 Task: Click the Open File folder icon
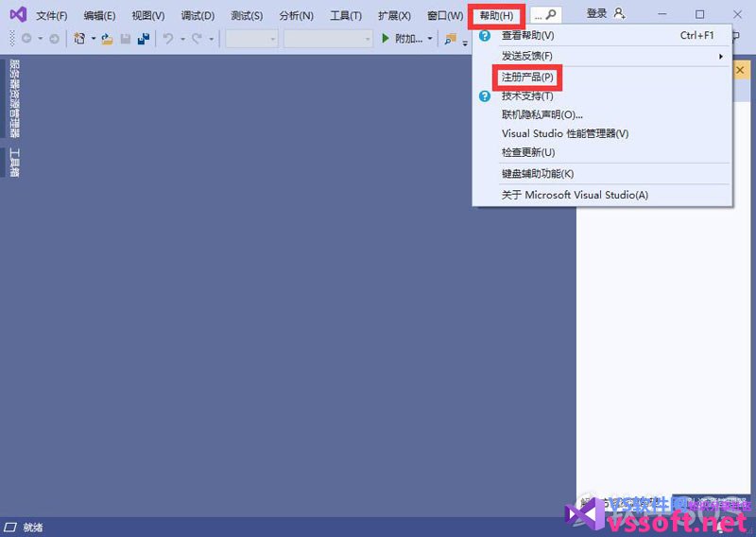click(x=107, y=39)
